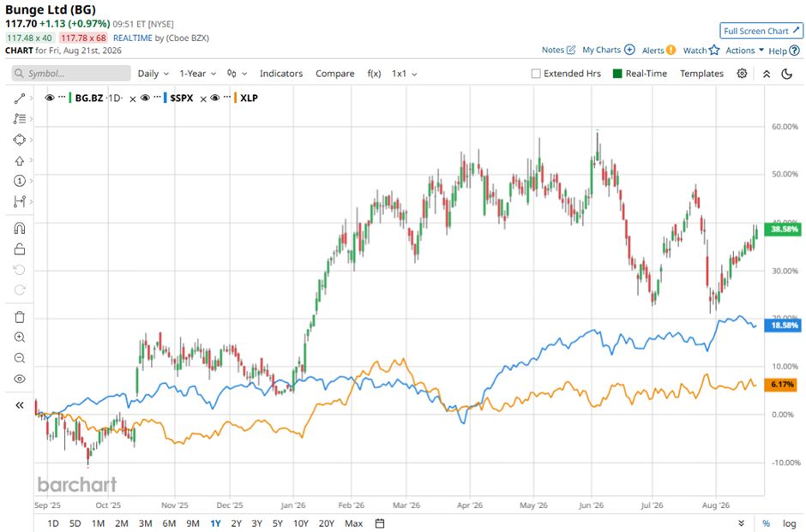Viewport: 806px width, 532px height.
Task: Open options menu for XLP
Action: [227, 97]
